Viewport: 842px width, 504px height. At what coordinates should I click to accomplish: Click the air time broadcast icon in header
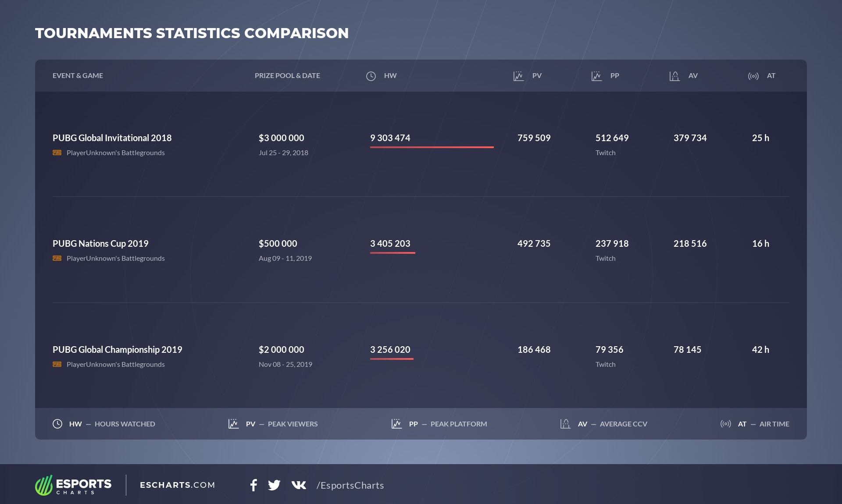[753, 76]
